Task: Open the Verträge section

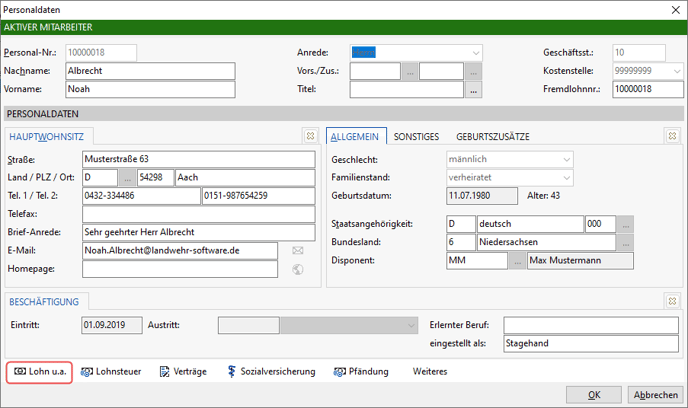Action: 183,372
